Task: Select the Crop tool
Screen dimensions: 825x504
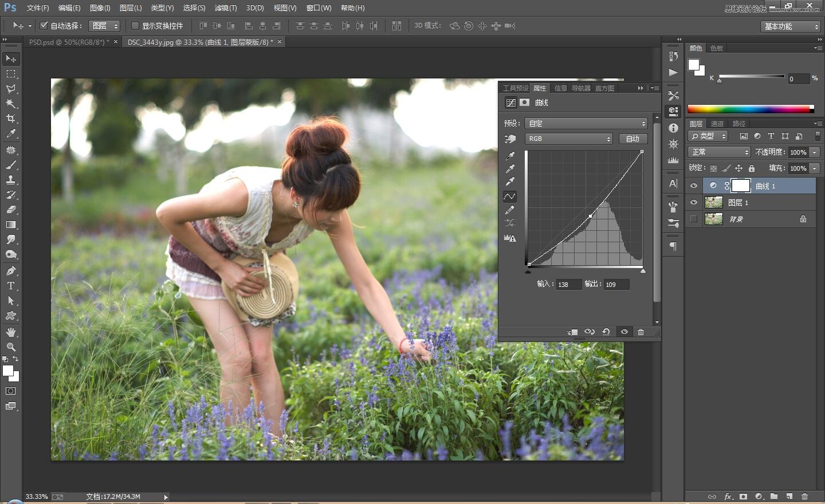Action: 11,119
